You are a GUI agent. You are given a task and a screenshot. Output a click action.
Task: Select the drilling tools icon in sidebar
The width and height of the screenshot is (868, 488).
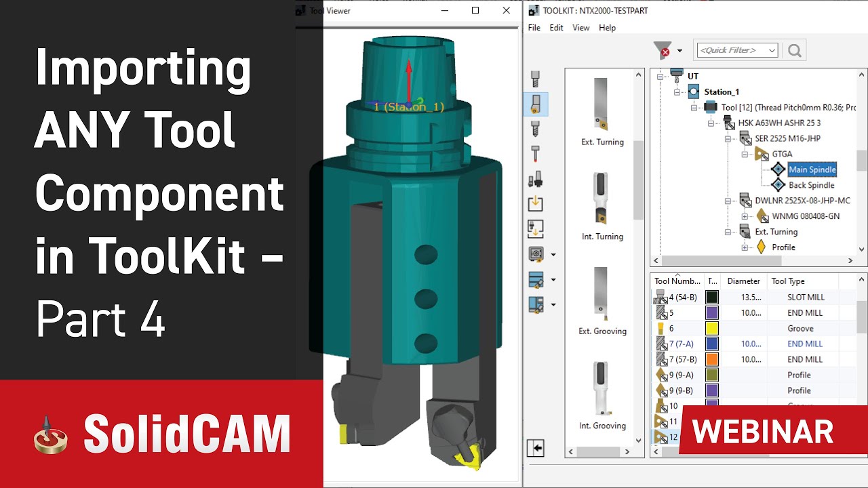click(x=535, y=129)
